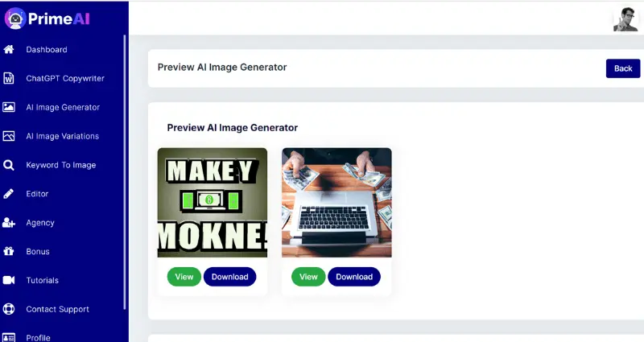Screen dimensions: 644x342
Task: Click the Contact Support lifebuoy icon
Action: coord(9,309)
